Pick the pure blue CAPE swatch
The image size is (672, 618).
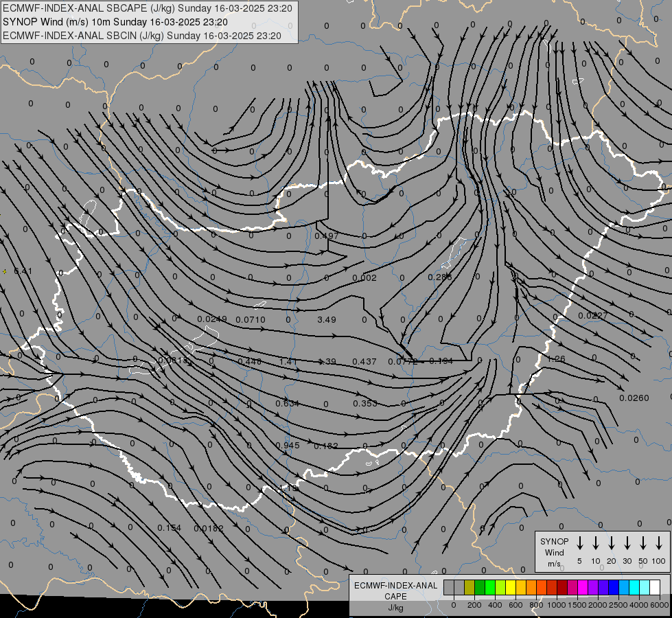point(613,587)
